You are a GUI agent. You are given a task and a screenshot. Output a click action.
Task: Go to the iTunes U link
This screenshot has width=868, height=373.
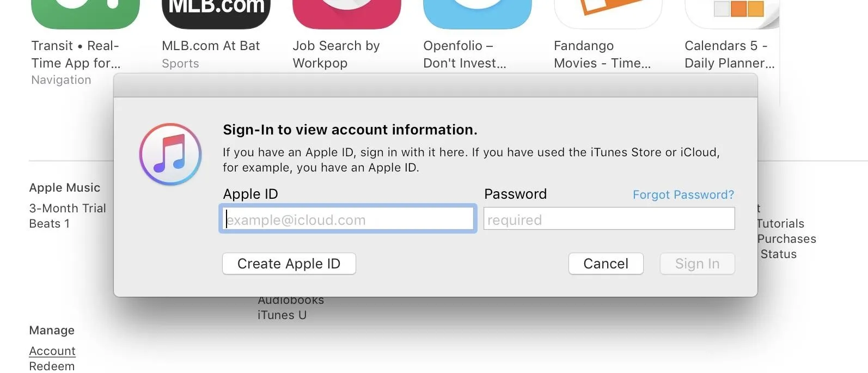click(282, 315)
